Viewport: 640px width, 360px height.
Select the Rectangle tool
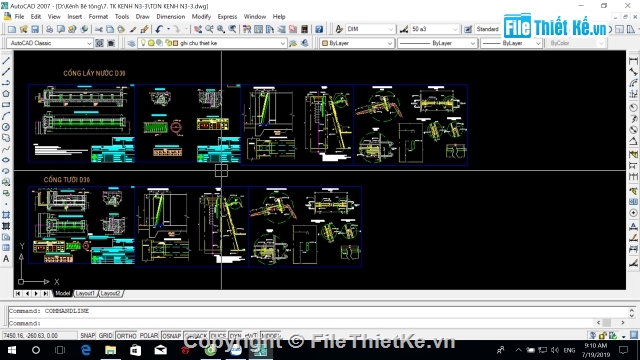click(6, 105)
